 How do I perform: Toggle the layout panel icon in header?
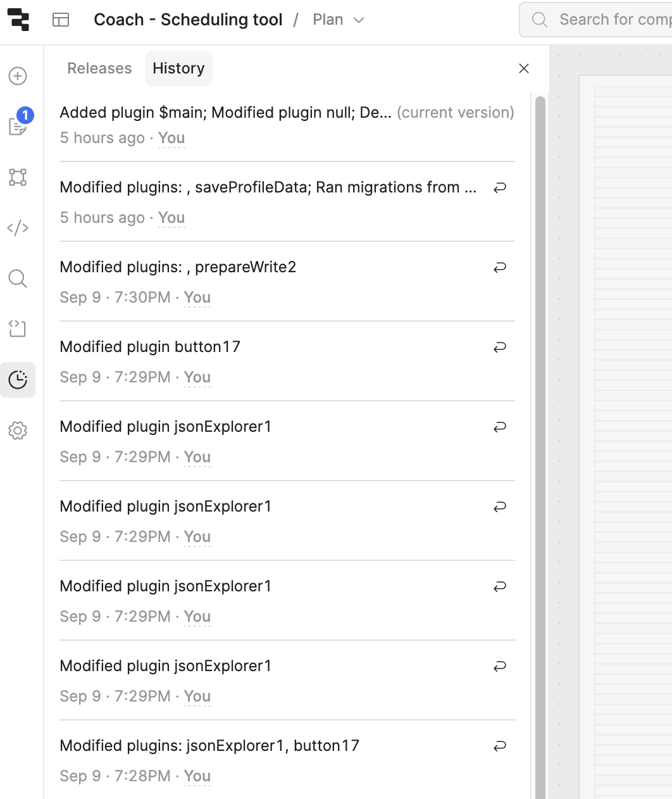tap(61, 20)
